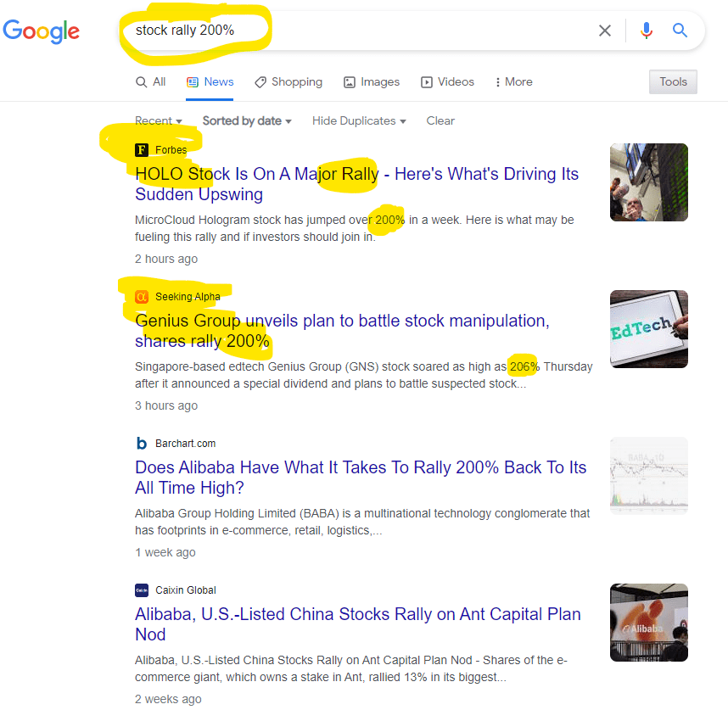
Task: Open the HOLO Stock major rally article
Action: pos(356,184)
